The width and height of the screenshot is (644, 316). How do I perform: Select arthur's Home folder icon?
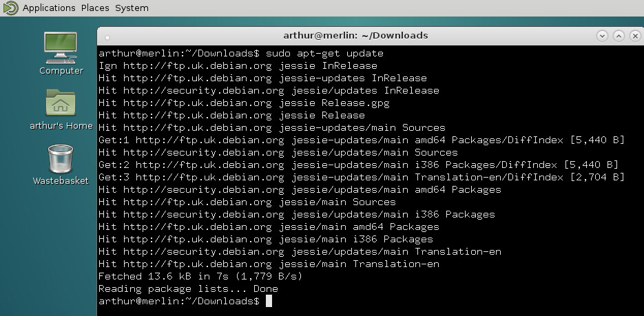pos(61,109)
